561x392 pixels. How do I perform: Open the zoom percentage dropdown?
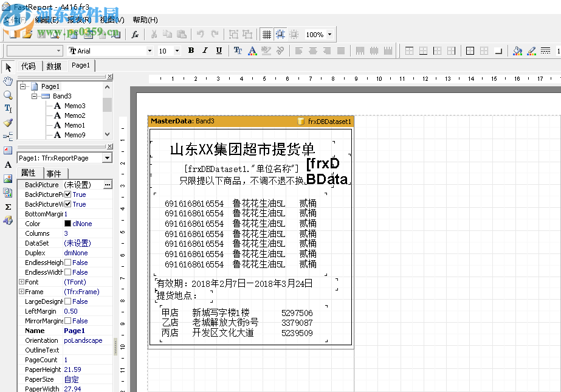329,35
